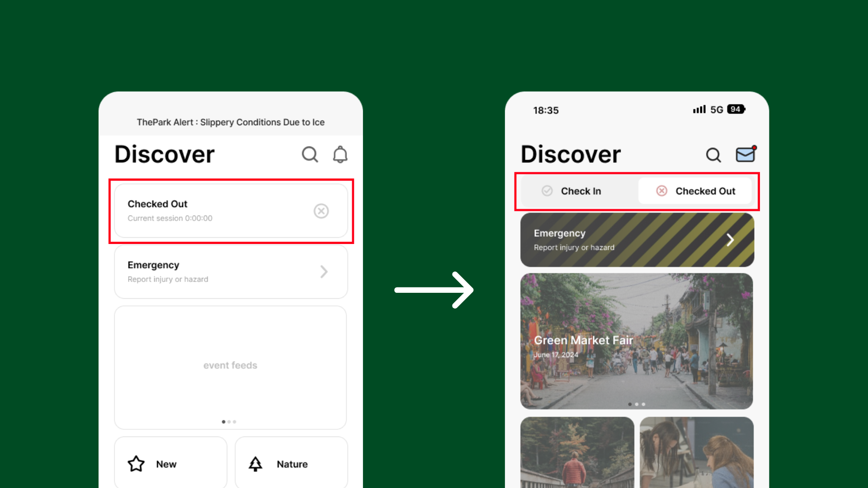The width and height of the screenshot is (868, 488).
Task: Expand the striped Emergency banner chevron
Action: click(730, 240)
